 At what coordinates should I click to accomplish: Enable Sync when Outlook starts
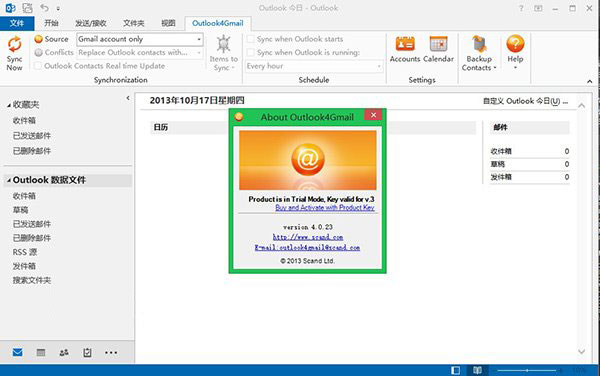(251, 39)
